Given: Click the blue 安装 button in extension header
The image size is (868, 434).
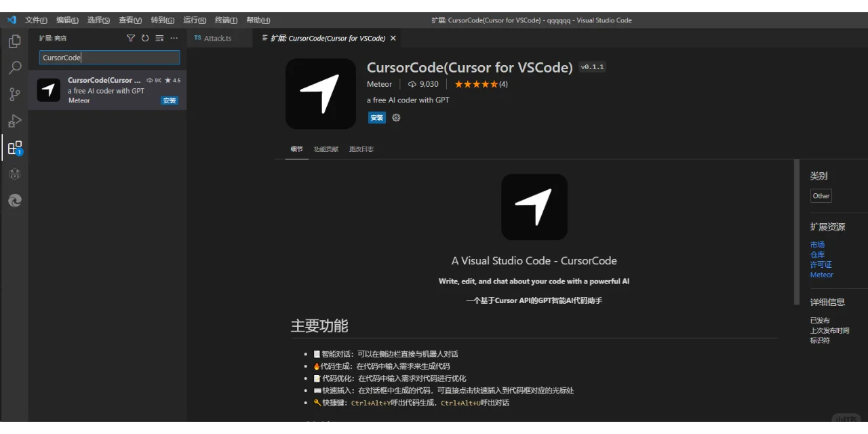Looking at the screenshot, I should pos(376,117).
